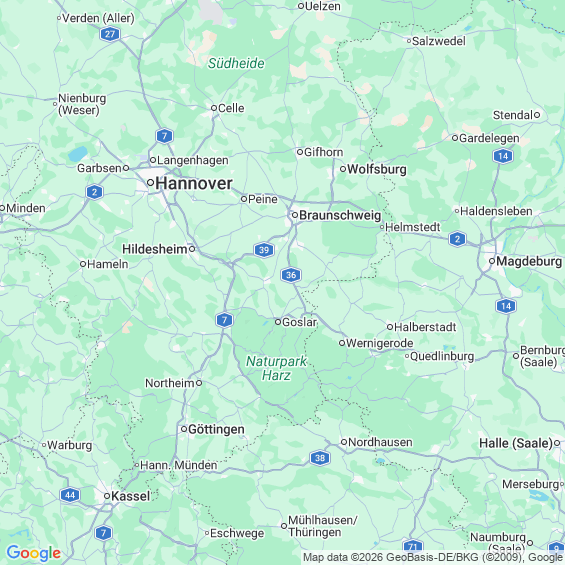Select the Wolfsburg city label
The height and width of the screenshot is (565, 565).
pos(377,169)
